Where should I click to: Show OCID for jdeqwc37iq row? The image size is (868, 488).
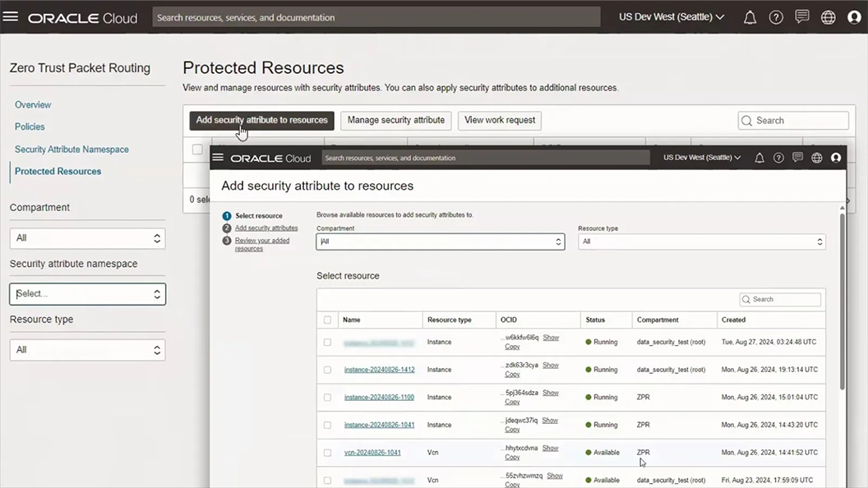(x=550, y=421)
